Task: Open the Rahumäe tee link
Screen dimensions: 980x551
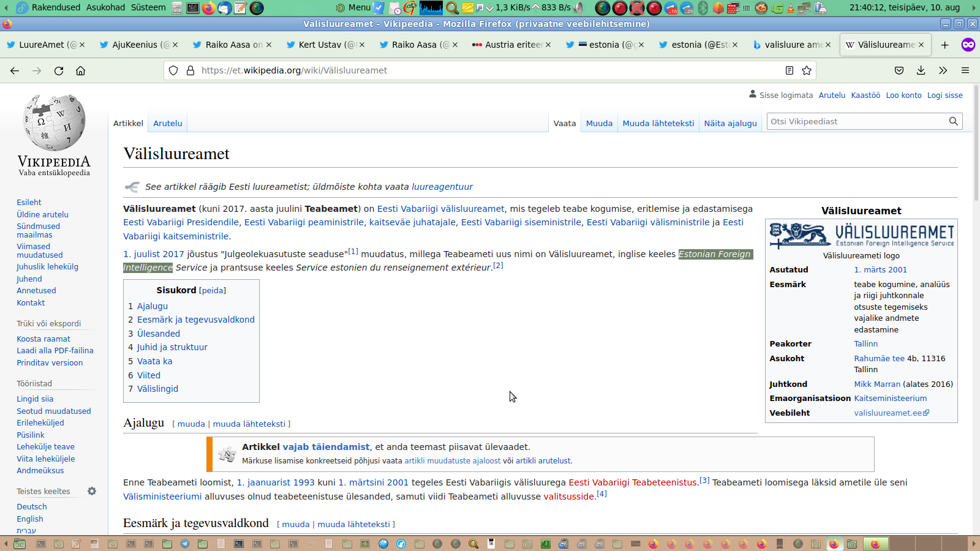Action: pyautogui.click(x=879, y=358)
